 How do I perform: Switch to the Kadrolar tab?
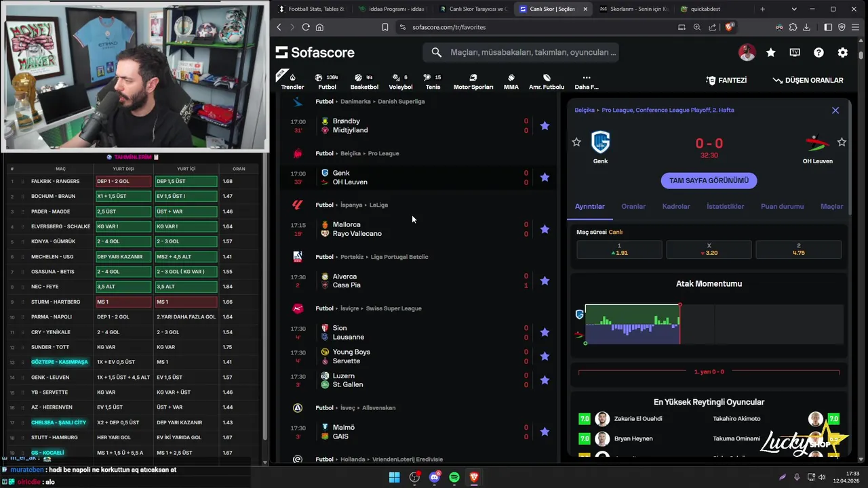[676, 206]
